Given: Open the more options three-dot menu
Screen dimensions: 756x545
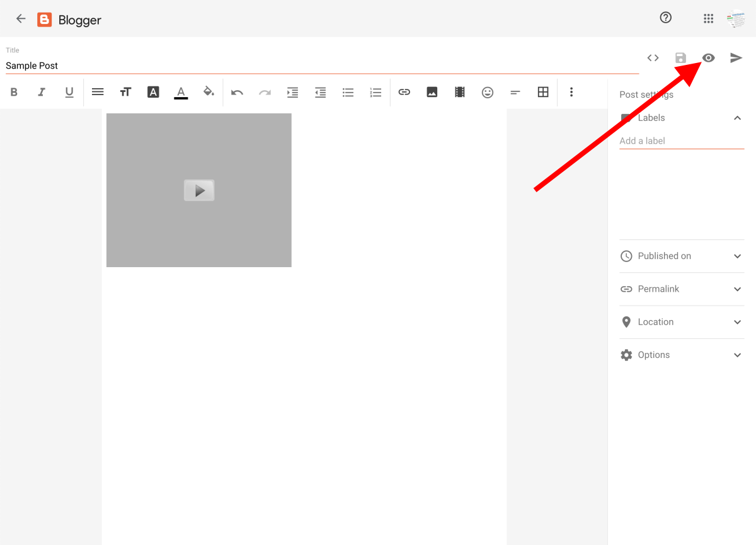Looking at the screenshot, I should coord(571,92).
